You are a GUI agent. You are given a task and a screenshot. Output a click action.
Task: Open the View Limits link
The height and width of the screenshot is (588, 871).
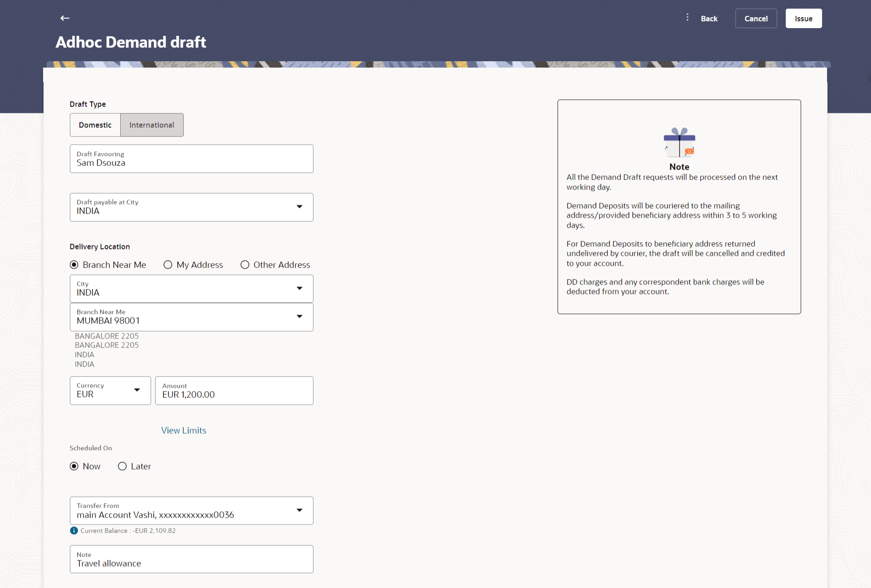[x=184, y=431]
